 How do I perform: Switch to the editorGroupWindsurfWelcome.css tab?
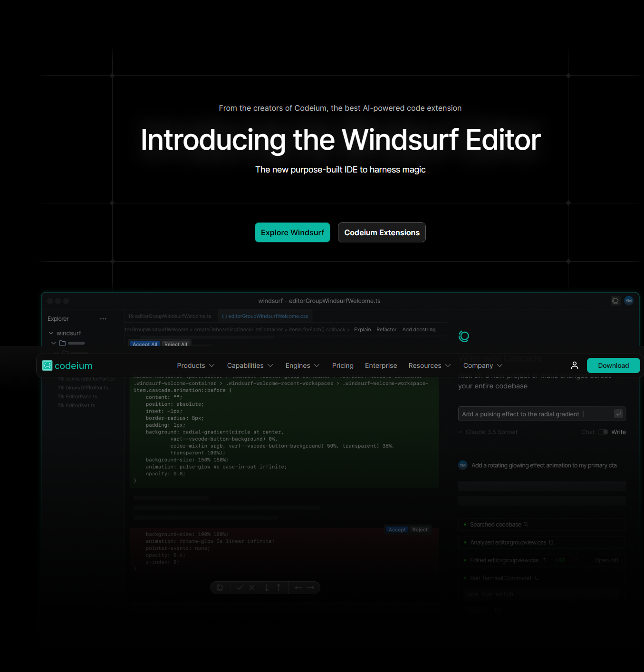coord(265,316)
